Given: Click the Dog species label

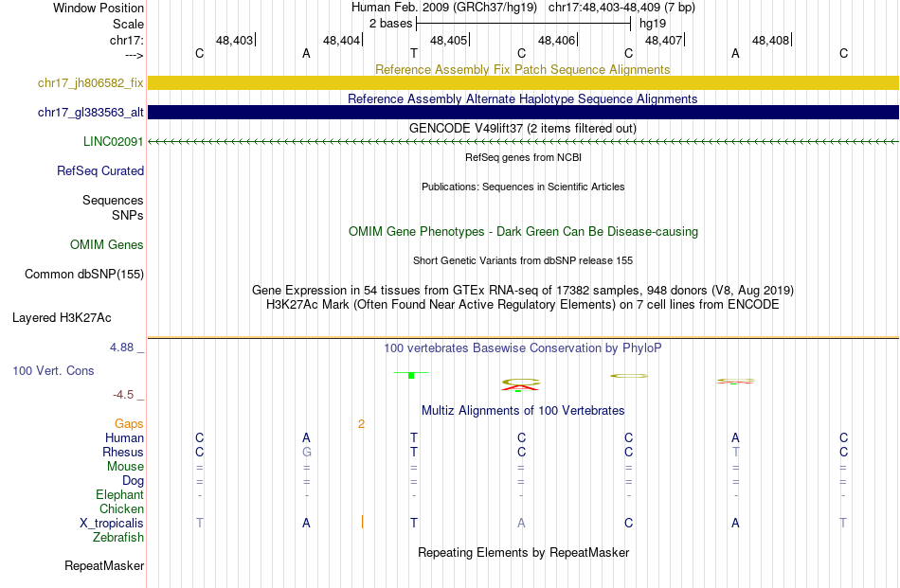Looking at the screenshot, I should pos(134,481).
